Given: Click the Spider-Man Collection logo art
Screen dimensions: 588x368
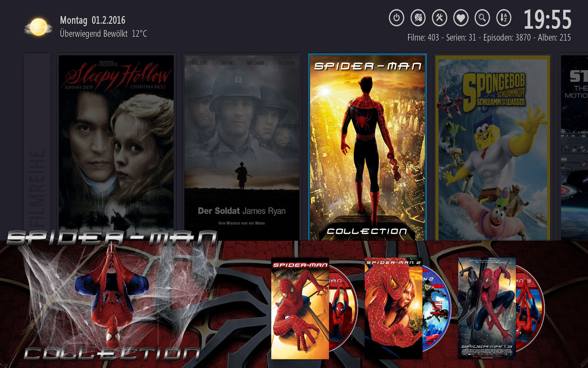Looking at the screenshot, I should (112, 295).
